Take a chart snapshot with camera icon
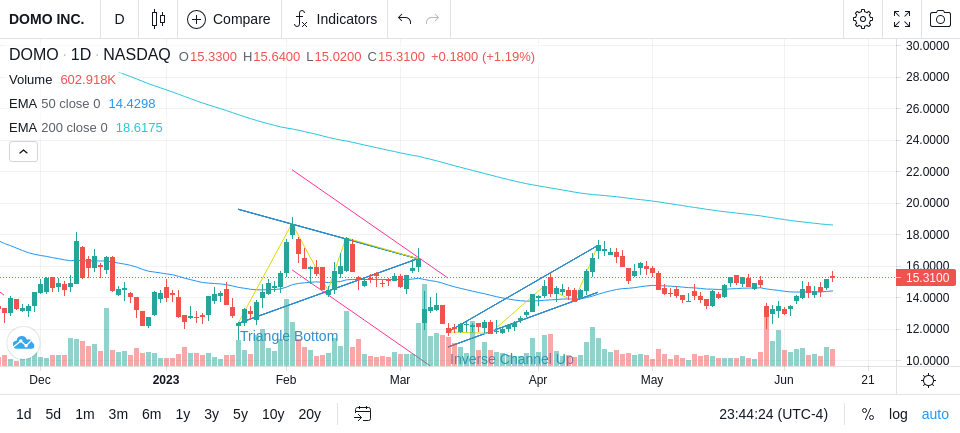This screenshot has width=960, height=433. [940, 19]
